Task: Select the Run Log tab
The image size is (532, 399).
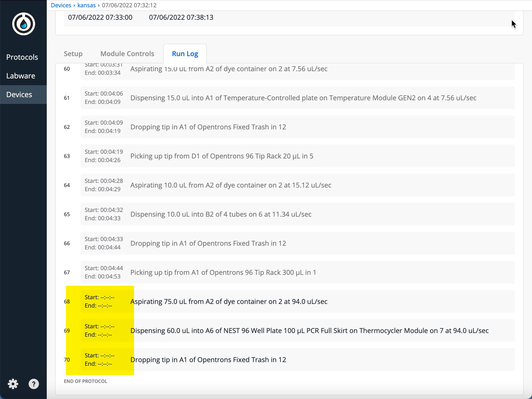Action: point(185,53)
